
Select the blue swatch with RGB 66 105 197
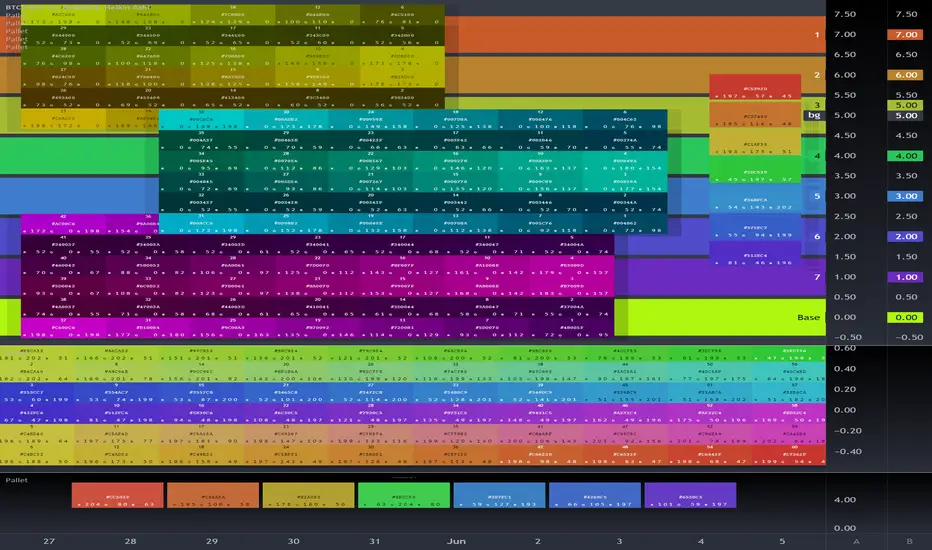(595, 495)
